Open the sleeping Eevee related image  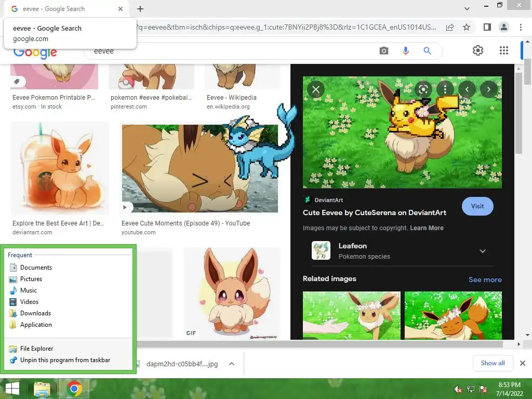pyautogui.click(x=453, y=315)
